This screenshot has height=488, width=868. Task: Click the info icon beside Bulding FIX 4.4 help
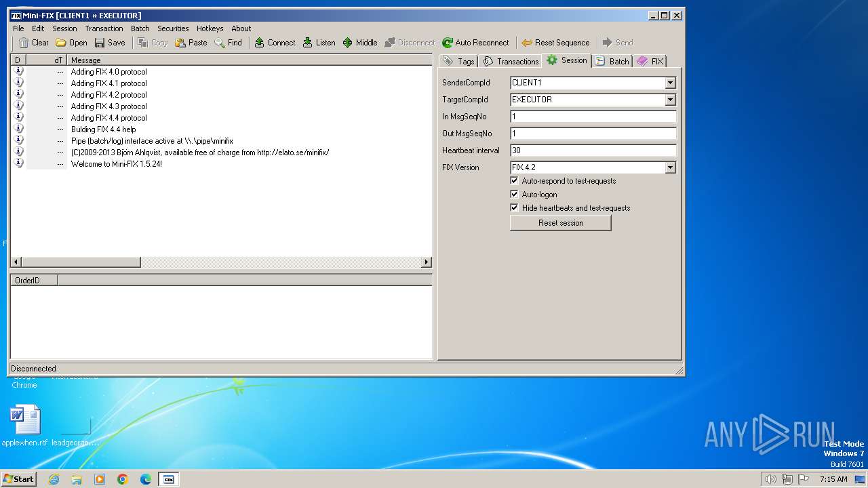[x=18, y=129]
